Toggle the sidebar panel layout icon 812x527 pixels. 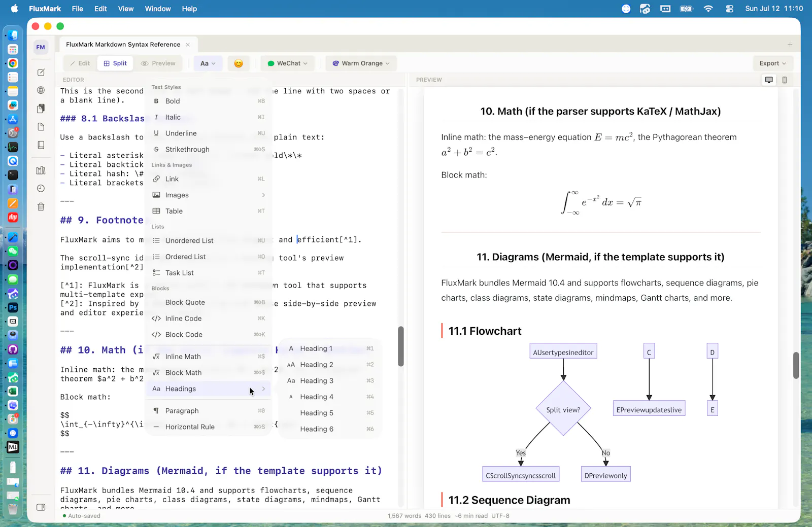click(x=41, y=507)
